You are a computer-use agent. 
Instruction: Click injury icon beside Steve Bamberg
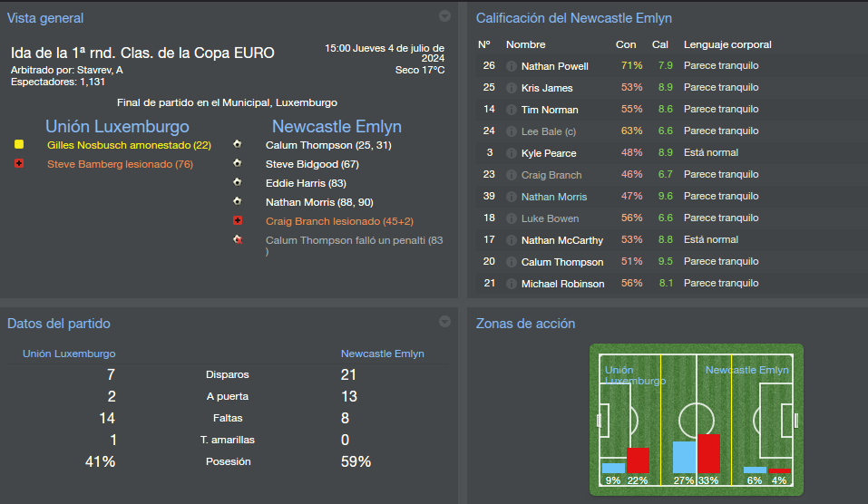point(19,163)
